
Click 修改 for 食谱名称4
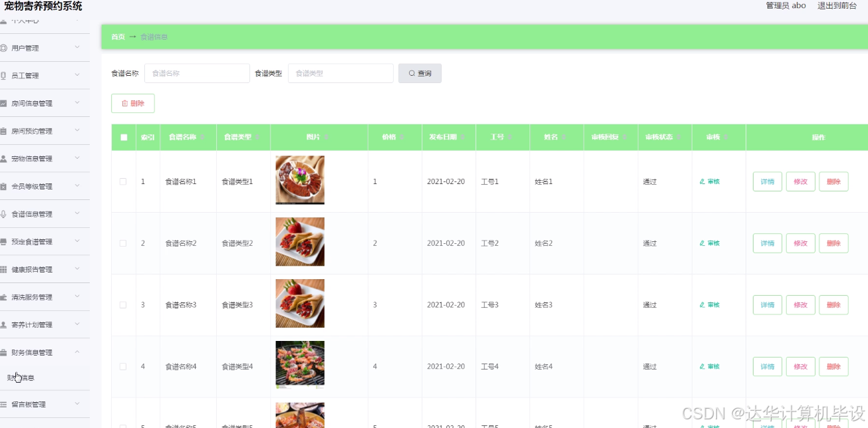[x=801, y=366]
